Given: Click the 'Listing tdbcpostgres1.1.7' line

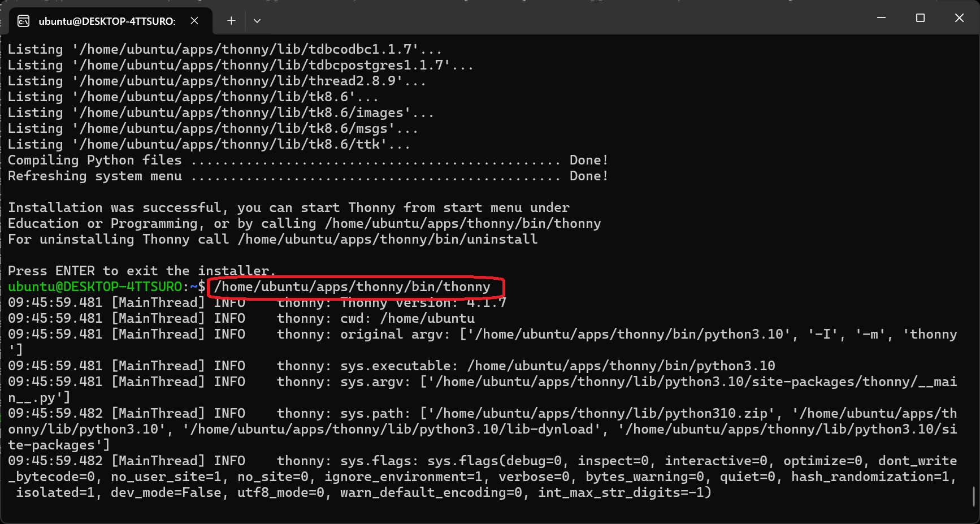Looking at the screenshot, I should [x=241, y=65].
